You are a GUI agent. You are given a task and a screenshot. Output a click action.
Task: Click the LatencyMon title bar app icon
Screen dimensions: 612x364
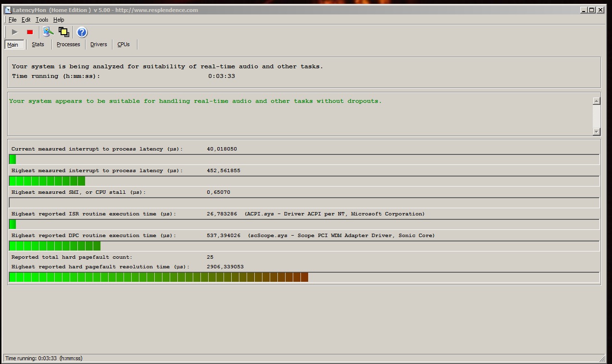point(8,10)
